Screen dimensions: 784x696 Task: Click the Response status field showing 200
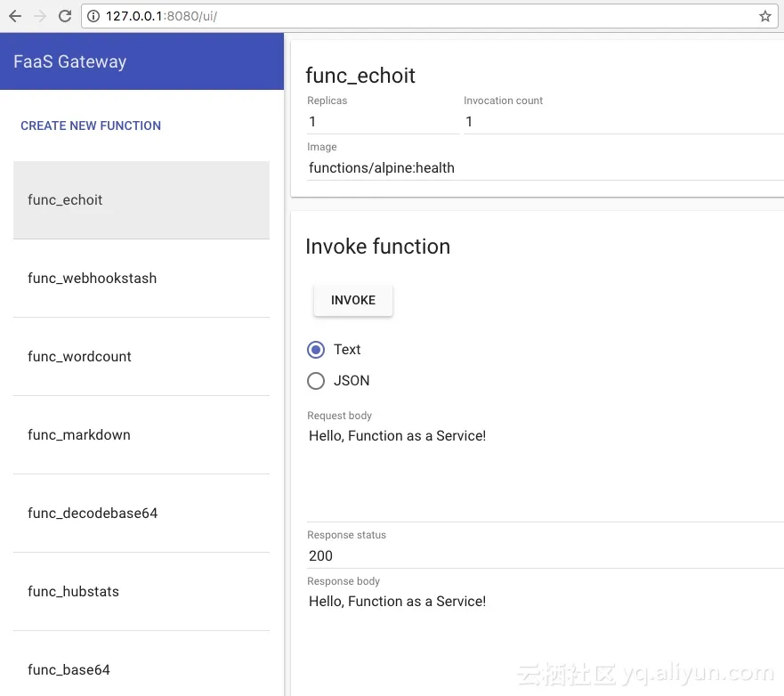[x=545, y=556]
